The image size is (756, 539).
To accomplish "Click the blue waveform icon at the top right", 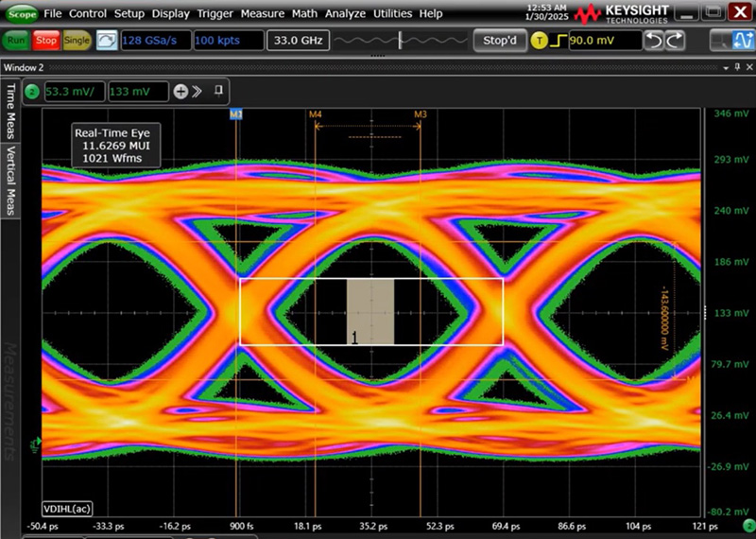I will 743,41.
